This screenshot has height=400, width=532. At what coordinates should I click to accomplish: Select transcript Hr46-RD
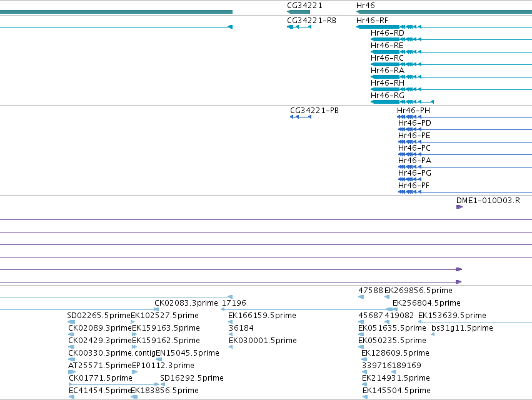click(x=387, y=33)
